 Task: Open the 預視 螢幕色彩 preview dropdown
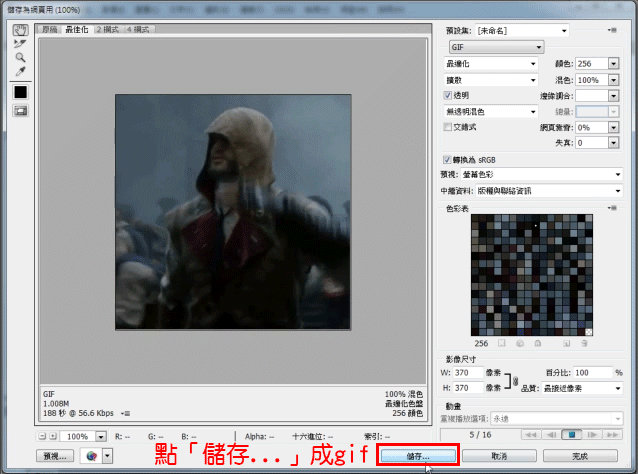coord(541,175)
